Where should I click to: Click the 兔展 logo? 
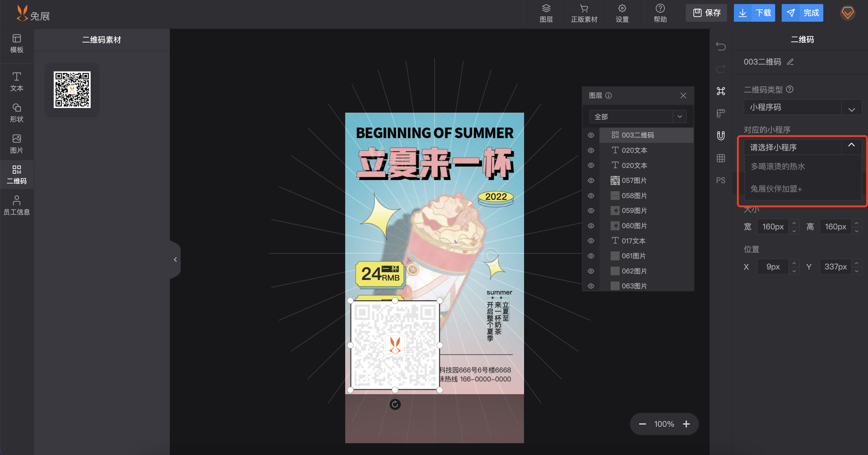[x=33, y=13]
